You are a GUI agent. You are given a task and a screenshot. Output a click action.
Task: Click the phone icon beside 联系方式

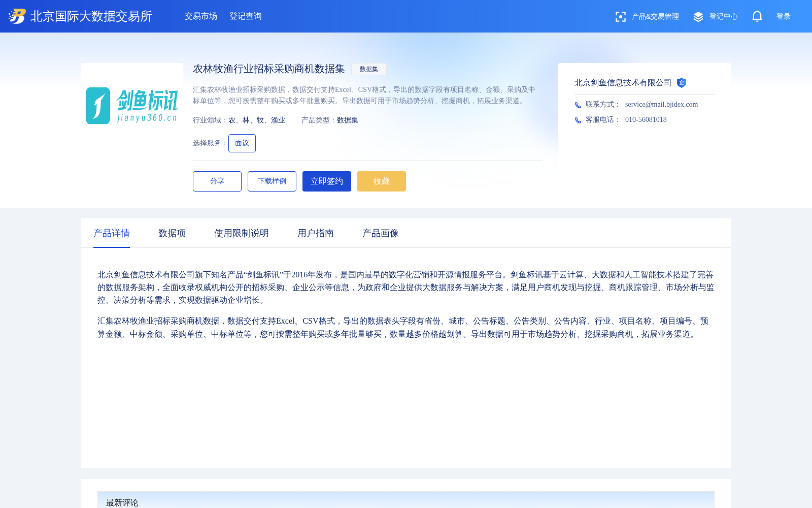578,105
